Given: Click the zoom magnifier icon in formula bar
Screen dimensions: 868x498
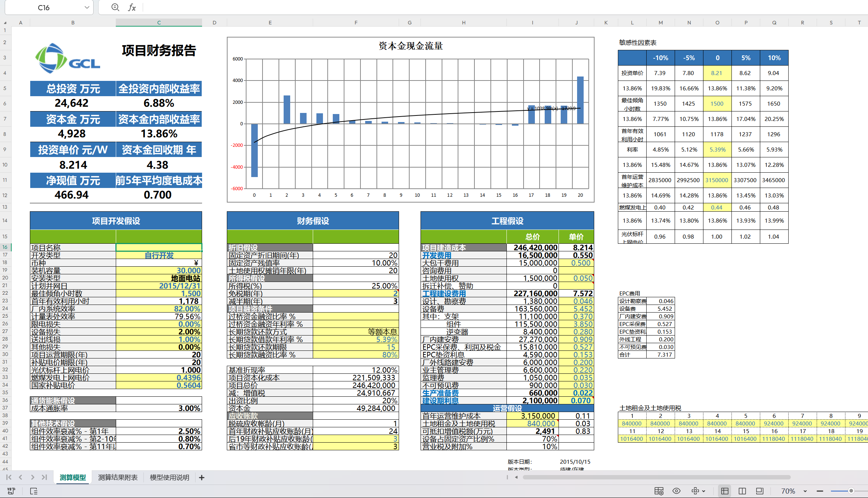Looking at the screenshot, I should point(115,7).
